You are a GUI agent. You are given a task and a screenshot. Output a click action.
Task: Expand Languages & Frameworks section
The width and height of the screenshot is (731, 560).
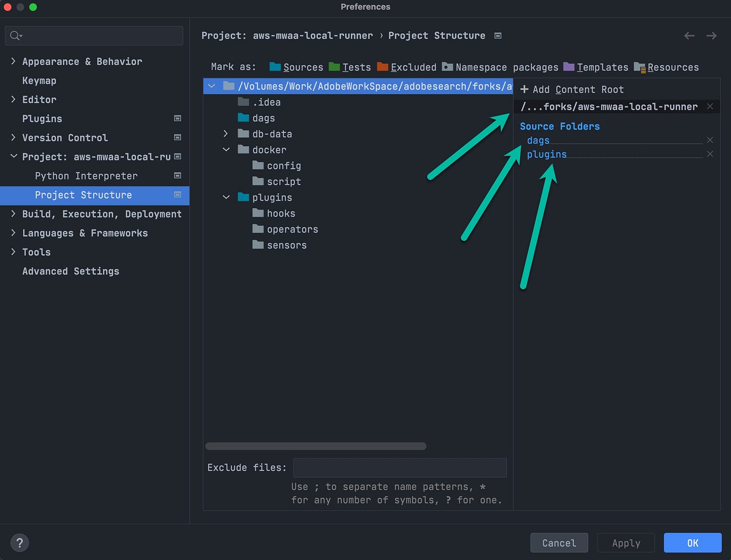(13, 233)
